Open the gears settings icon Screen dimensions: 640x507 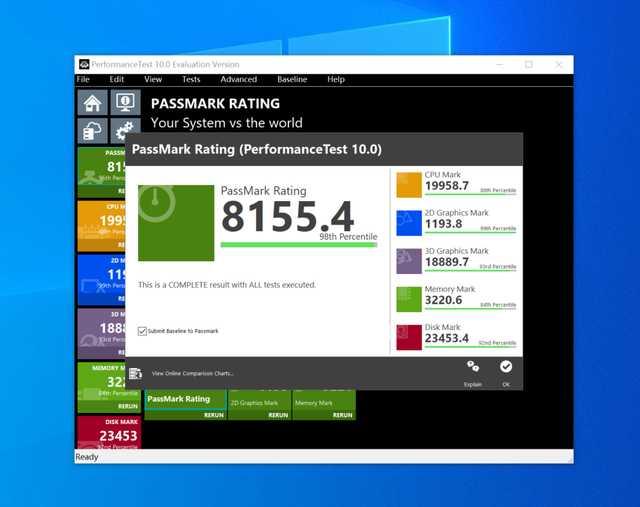coord(125,131)
